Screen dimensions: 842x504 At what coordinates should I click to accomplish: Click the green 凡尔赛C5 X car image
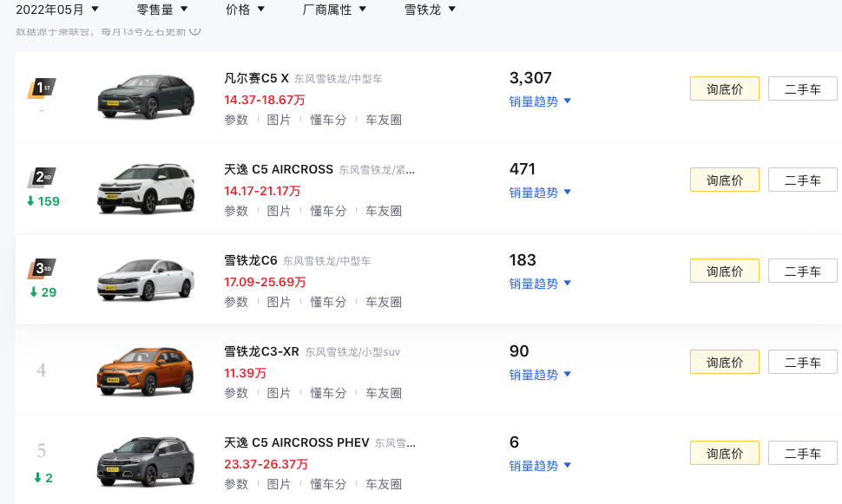coord(145,95)
